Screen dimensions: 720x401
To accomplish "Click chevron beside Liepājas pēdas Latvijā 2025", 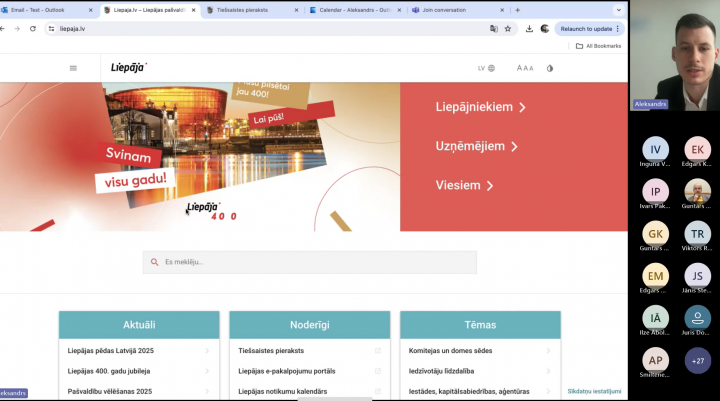I will pyautogui.click(x=207, y=350).
